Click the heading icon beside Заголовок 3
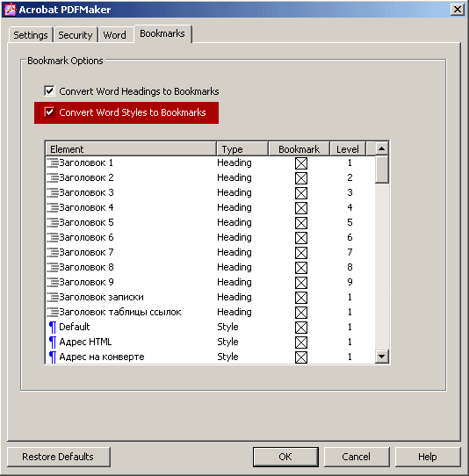Screen dimensions: 469x476 (53, 192)
